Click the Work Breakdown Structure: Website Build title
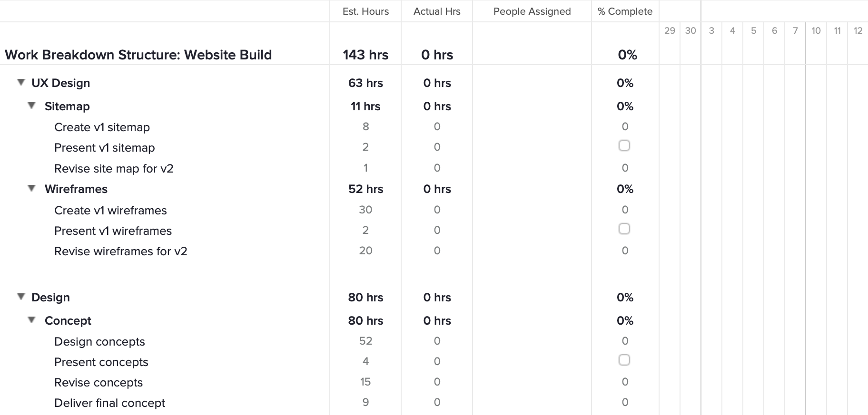 click(x=138, y=55)
